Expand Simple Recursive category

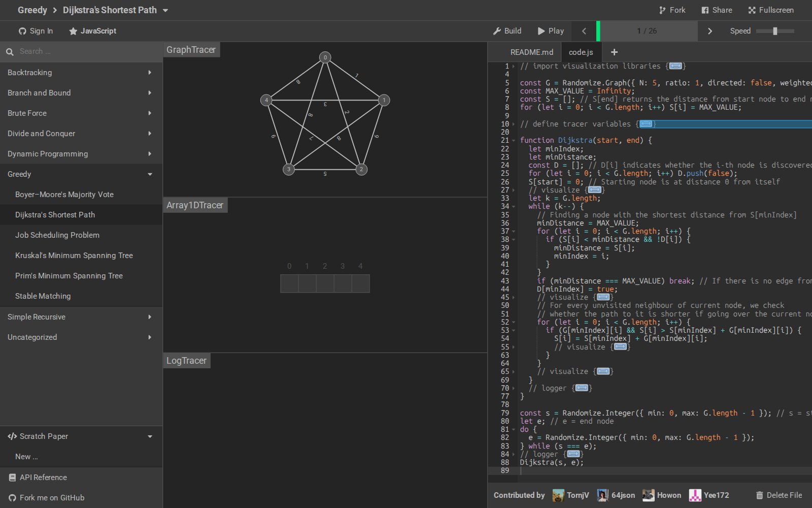(x=81, y=317)
